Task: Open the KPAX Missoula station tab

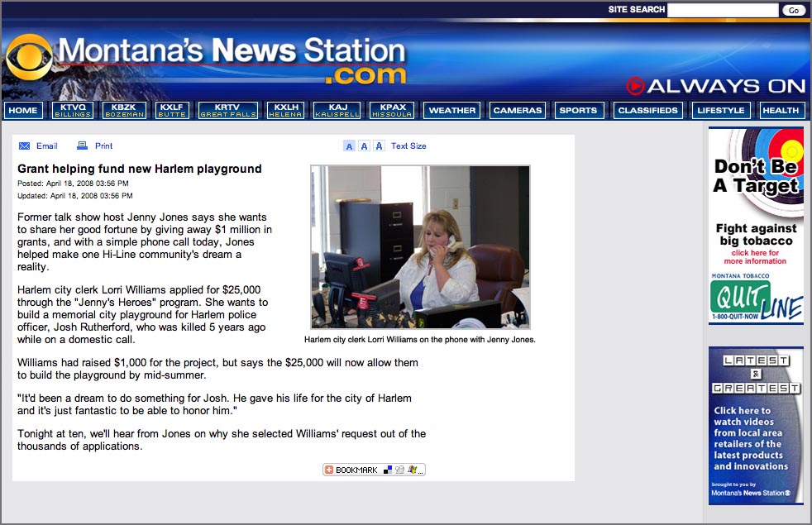Action: coord(392,110)
